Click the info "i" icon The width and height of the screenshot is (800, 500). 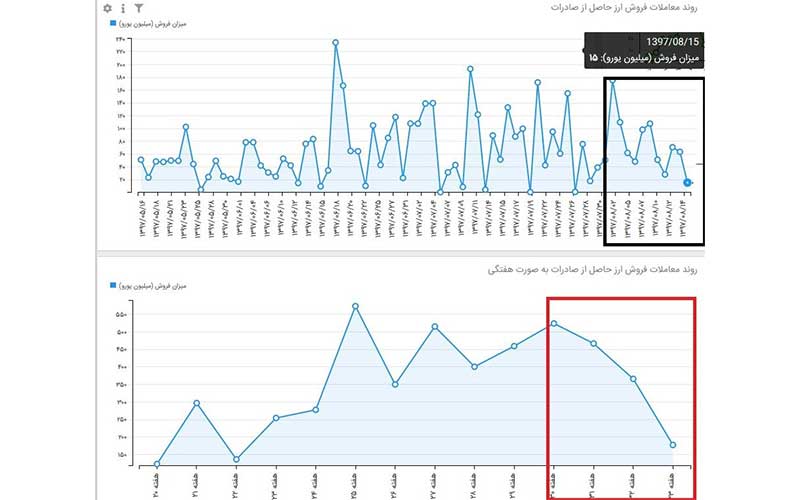122,8
